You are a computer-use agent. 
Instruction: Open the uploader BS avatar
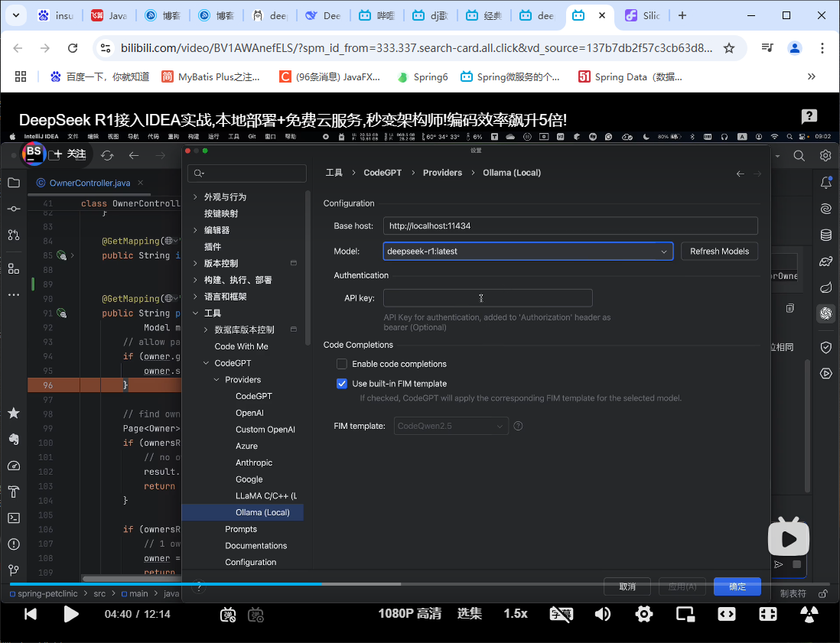pos(34,153)
